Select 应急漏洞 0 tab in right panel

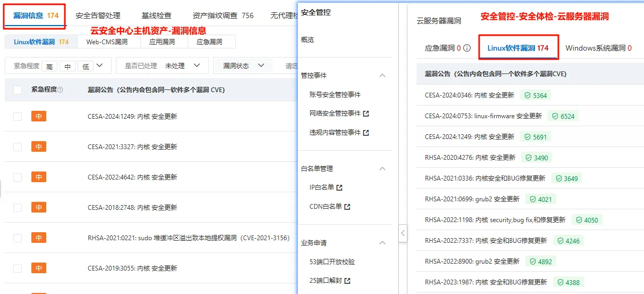pos(443,48)
